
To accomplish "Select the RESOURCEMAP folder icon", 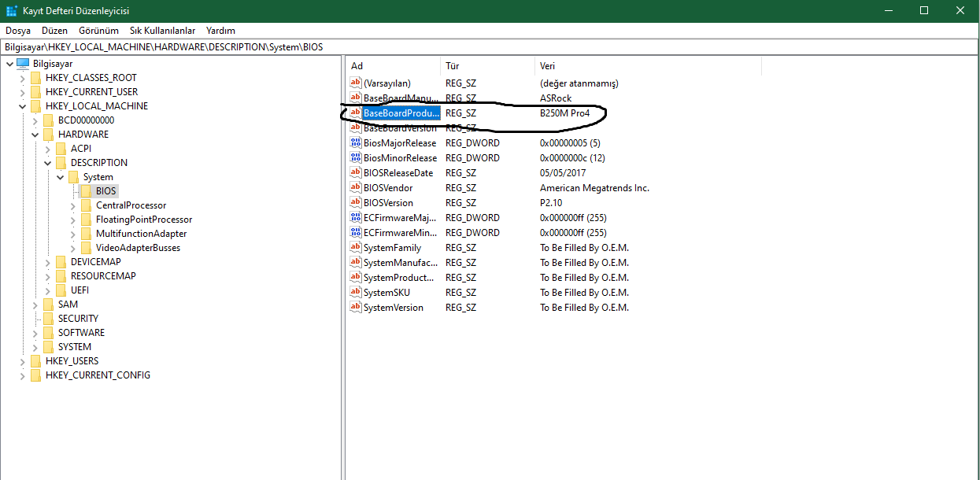I will pyautogui.click(x=61, y=276).
